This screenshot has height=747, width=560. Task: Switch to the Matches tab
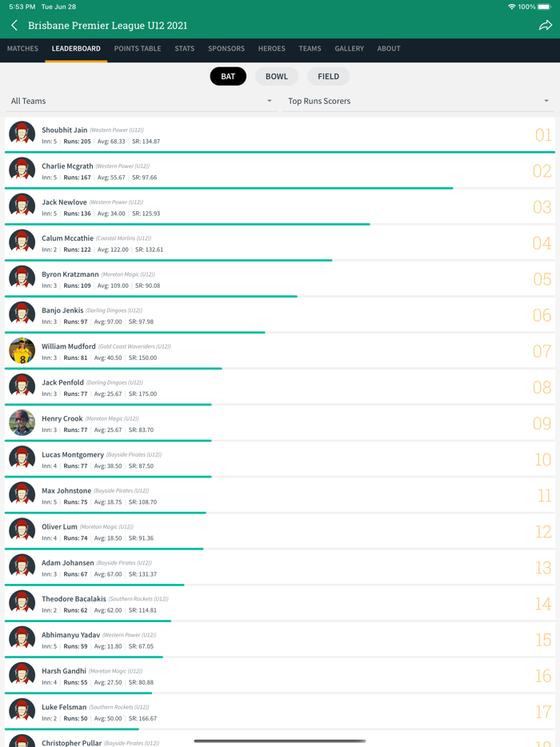tap(22, 49)
